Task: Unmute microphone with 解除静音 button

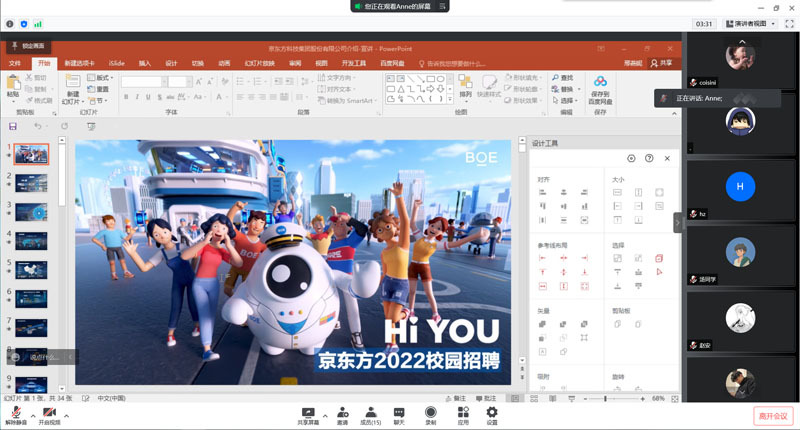Action: (x=16, y=414)
